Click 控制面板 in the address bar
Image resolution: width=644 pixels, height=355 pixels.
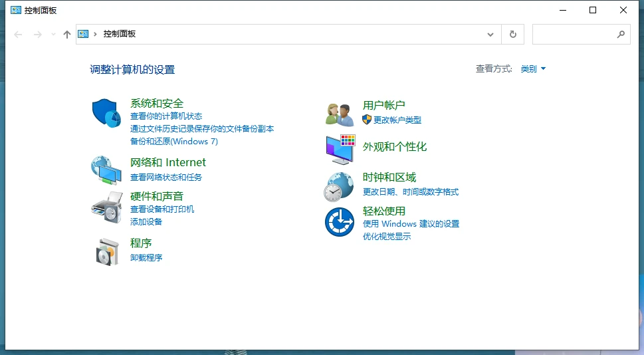point(120,34)
